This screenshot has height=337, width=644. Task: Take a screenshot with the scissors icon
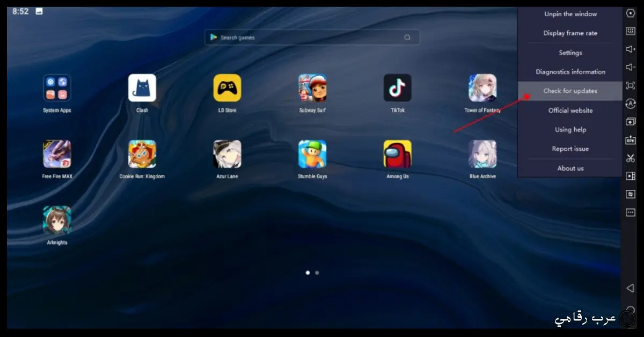pos(631,158)
